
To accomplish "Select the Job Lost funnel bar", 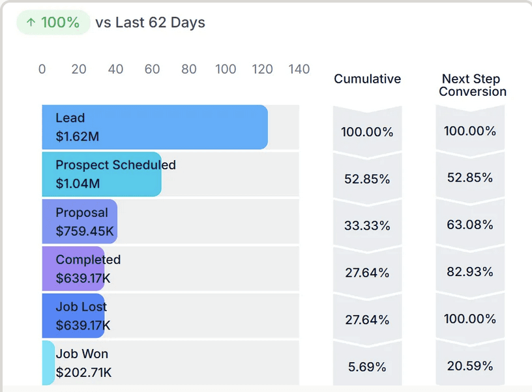I will 73,315.
